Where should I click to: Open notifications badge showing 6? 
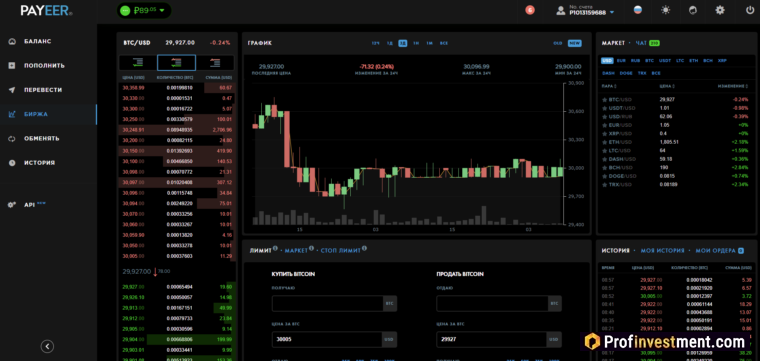click(530, 10)
